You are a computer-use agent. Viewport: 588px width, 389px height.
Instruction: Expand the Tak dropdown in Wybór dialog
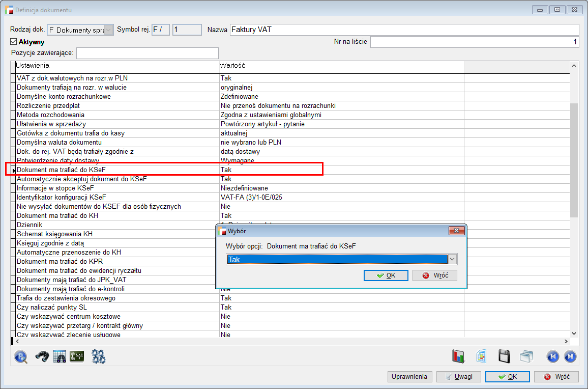point(452,260)
